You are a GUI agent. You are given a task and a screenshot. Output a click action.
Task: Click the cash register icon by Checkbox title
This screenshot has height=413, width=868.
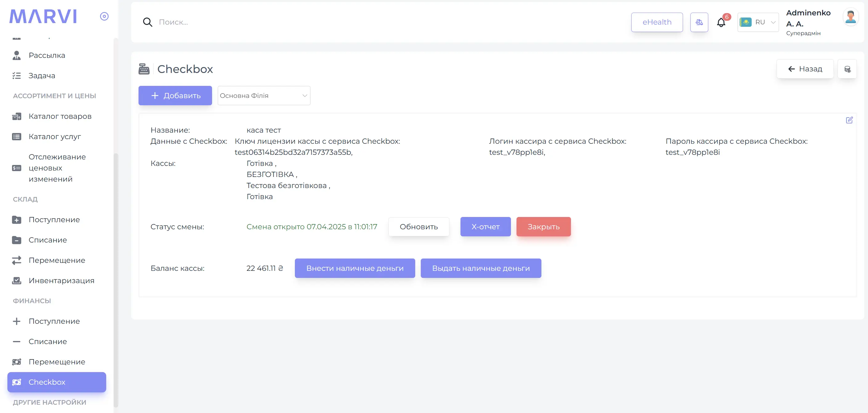tap(144, 69)
